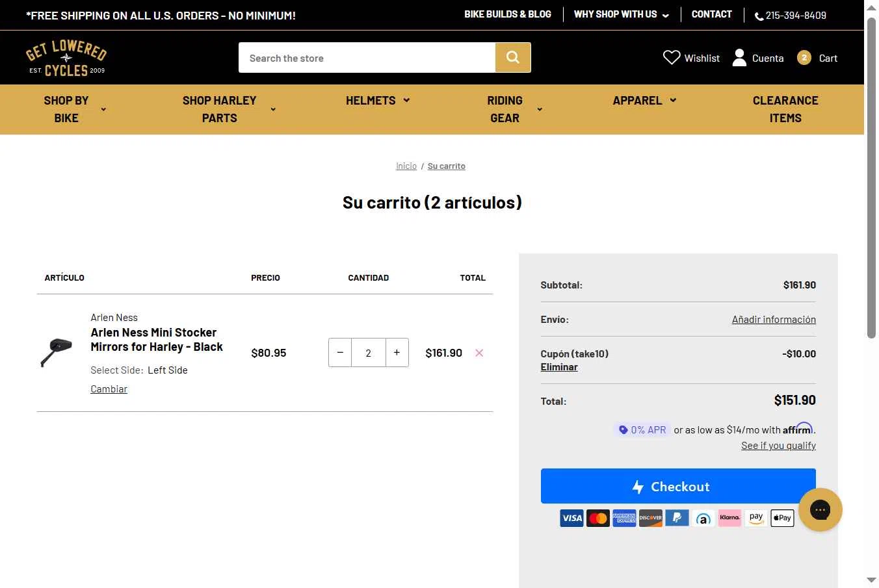Click the Inicio breadcrumb link
The height and width of the screenshot is (588, 879).
tap(406, 166)
